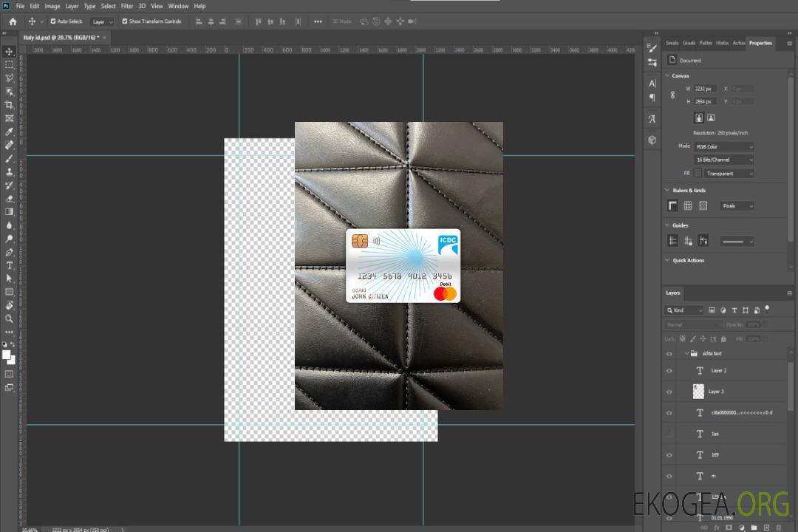The height and width of the screenshot is (532, 798).
Task: Set canvas to landscape orientation
Action: [711, 117]
